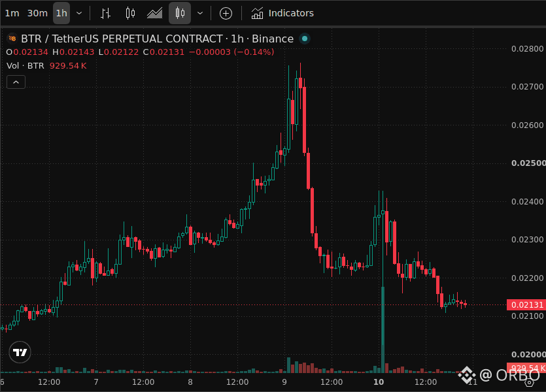Click the 0.02500 price axis label

point(528,163)
